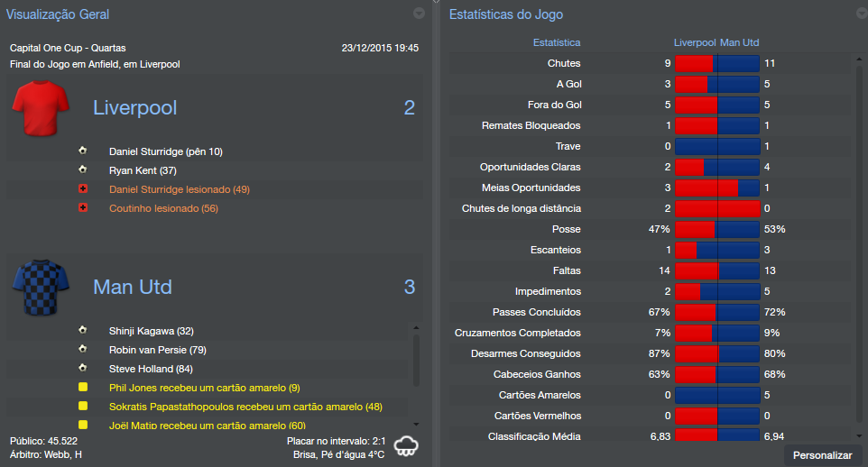868x467 pixels.
Task: Click injury icon beside Daniel Sturridge lesionado
Action: 83,189
